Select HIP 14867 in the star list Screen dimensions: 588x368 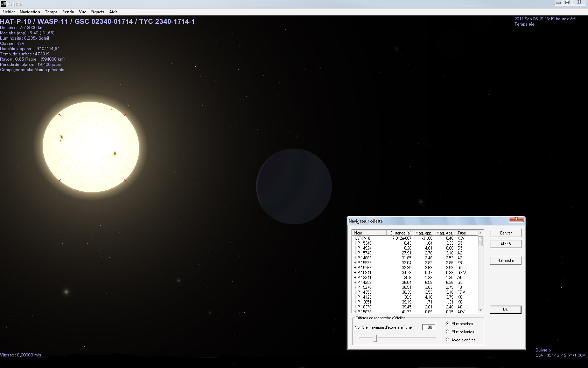(415, 258)
